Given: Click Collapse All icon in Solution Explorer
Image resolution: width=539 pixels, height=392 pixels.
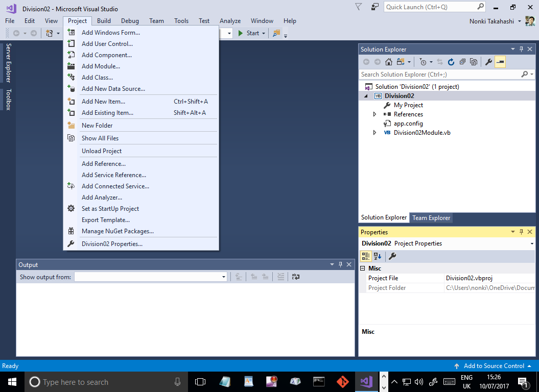Looking at the screenshot, I should [x=462, y=62].
